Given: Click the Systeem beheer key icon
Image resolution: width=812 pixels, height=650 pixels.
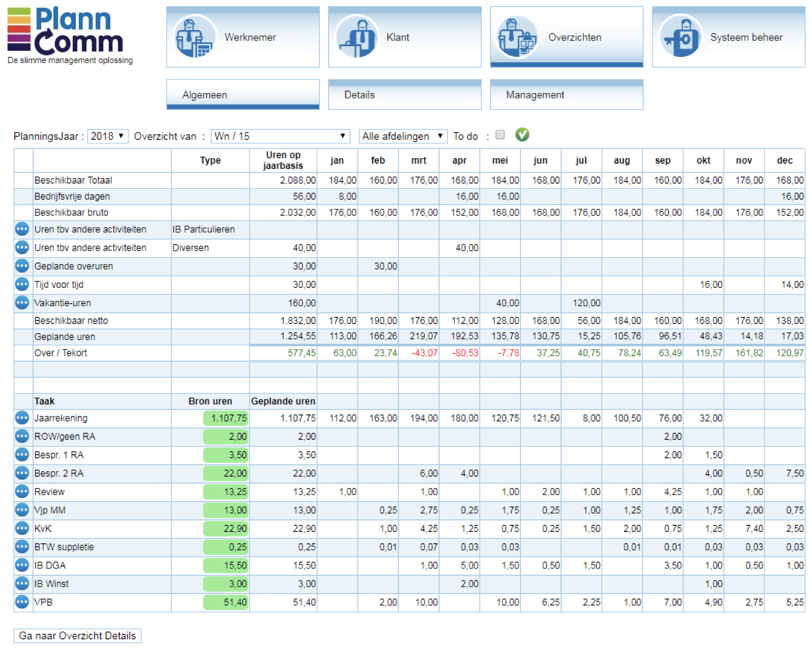Looking at the screenshot, I should point(680,37).
